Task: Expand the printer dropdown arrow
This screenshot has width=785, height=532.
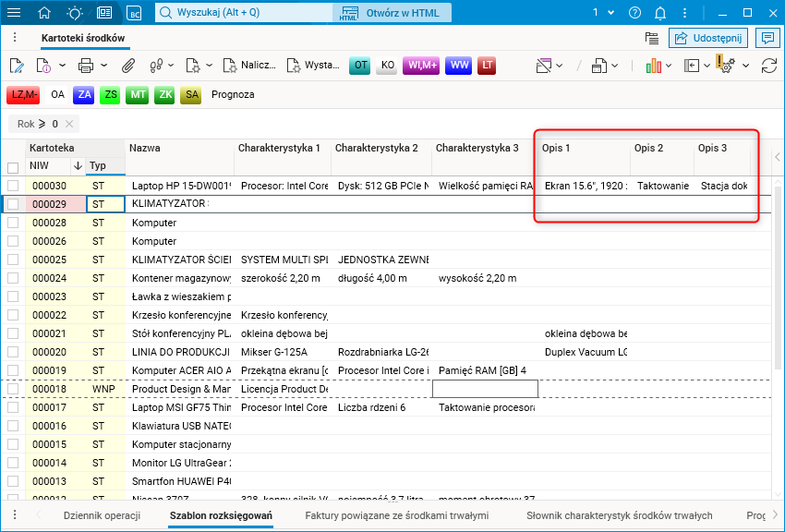Action: 103,65
